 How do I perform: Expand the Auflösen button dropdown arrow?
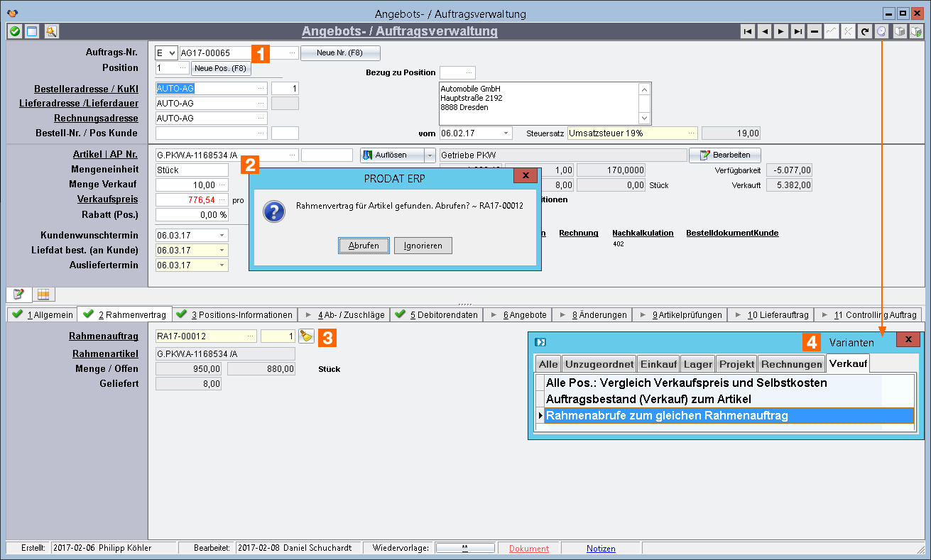pos(430,155)
